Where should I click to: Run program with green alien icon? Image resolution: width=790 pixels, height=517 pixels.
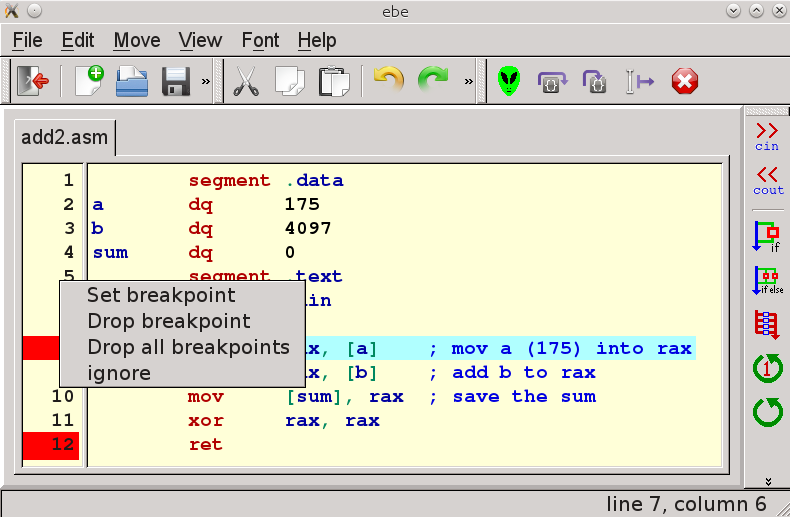pyautogui.click(x=509, y=81)
